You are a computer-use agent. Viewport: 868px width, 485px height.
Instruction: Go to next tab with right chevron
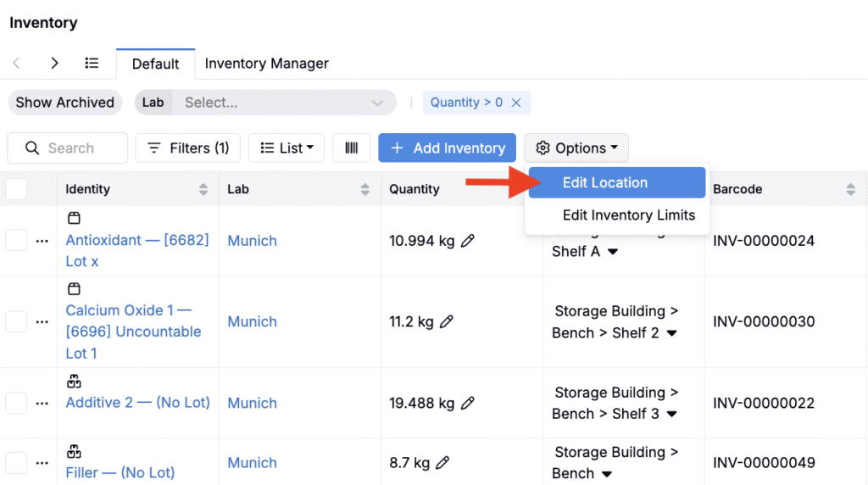pos(54,64)
